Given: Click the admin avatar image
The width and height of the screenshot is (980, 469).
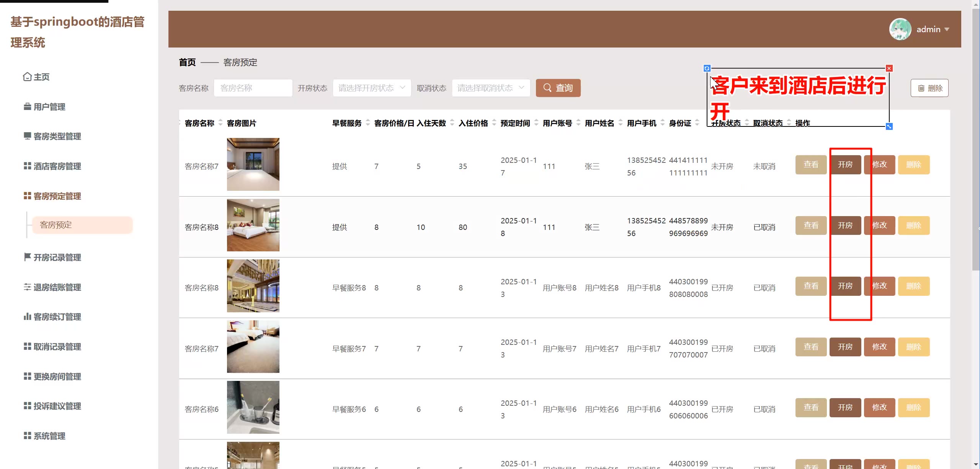Looking at the screenshot, I should pos(900,29).
